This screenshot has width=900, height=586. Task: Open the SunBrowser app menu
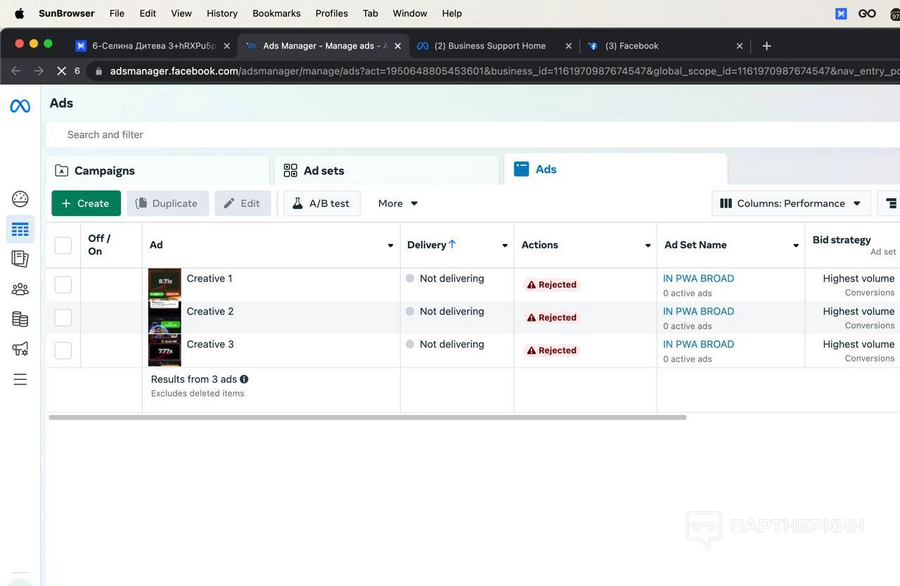[x=67, y=13]
